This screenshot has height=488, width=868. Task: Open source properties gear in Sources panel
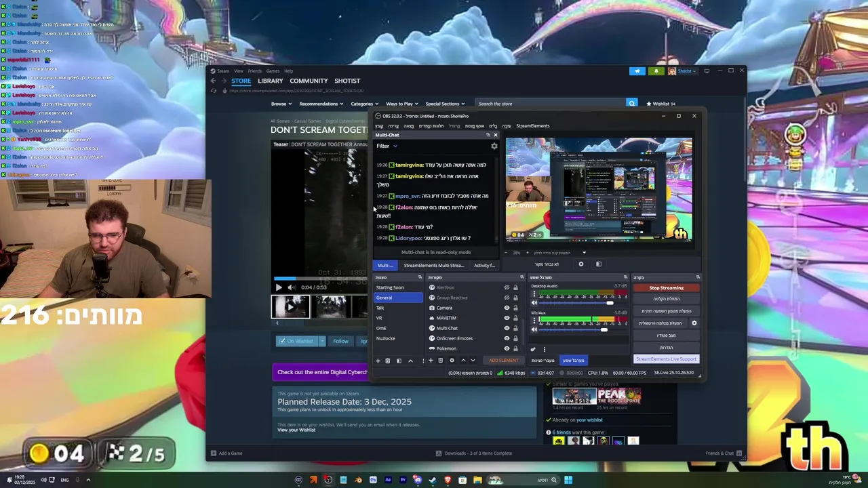(452, 361)
